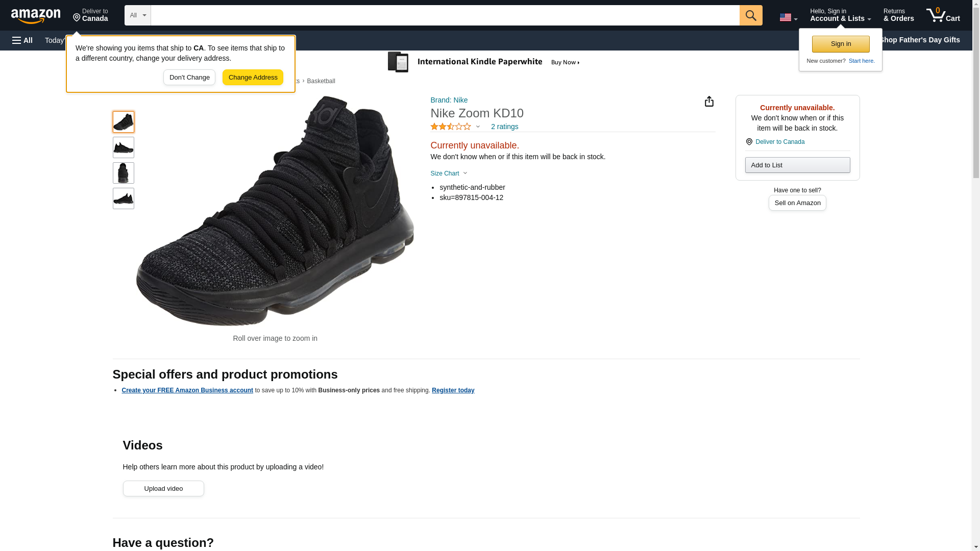Click the yellow Sign in button
The height and width of the screenshot is (551, 980).
click(841, 44)
